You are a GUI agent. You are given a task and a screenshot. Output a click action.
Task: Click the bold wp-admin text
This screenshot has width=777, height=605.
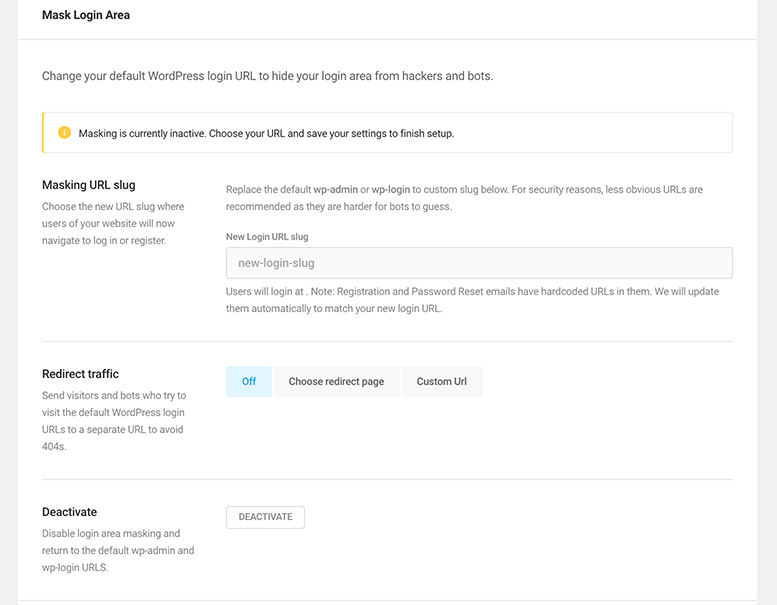(x=336, y=189)
